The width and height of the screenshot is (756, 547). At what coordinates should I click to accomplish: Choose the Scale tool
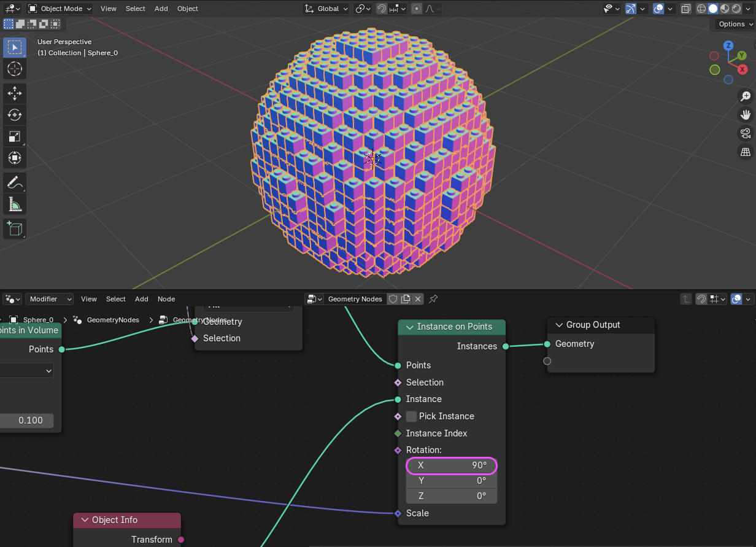coord(15,136)
